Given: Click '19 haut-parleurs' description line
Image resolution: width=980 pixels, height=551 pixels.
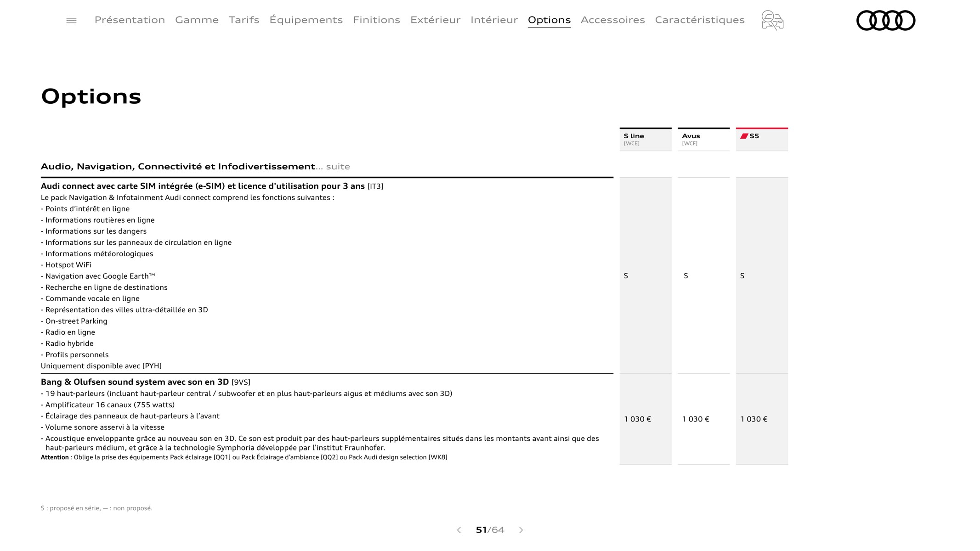Looking at the screenshot, I should (247, 394).
